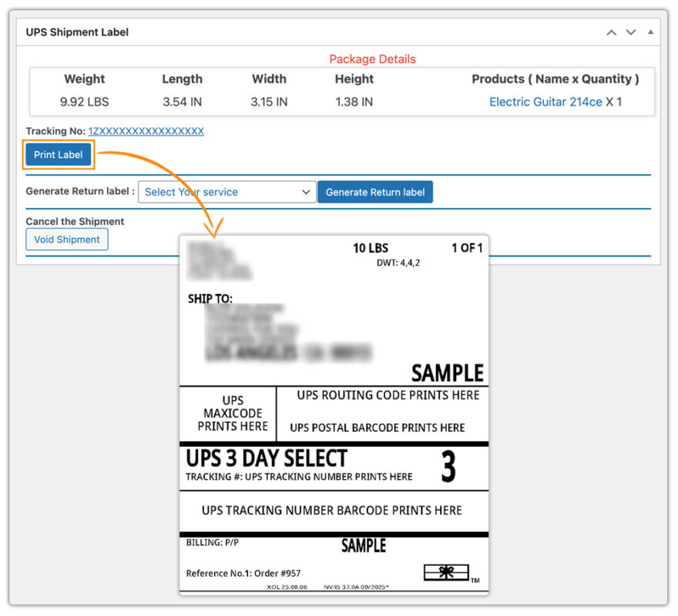Click the UPS parcel trademark icon on label
The height and width of the screenshot is (616, 678).
[447, 573]
